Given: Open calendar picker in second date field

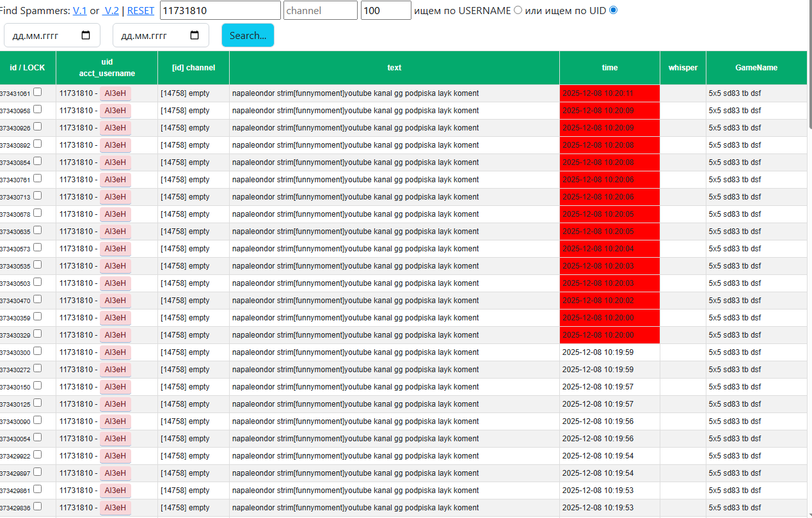Looking at the screenshot, I should pyautogui.click(x=195, y=36).
